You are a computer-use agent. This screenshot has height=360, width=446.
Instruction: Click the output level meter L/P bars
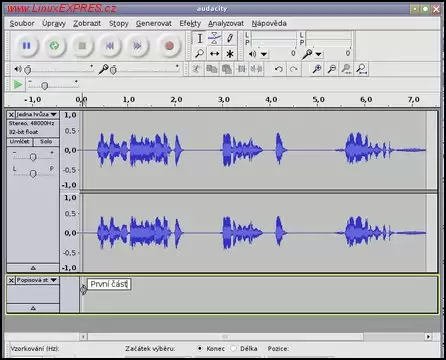click(273, 39)
